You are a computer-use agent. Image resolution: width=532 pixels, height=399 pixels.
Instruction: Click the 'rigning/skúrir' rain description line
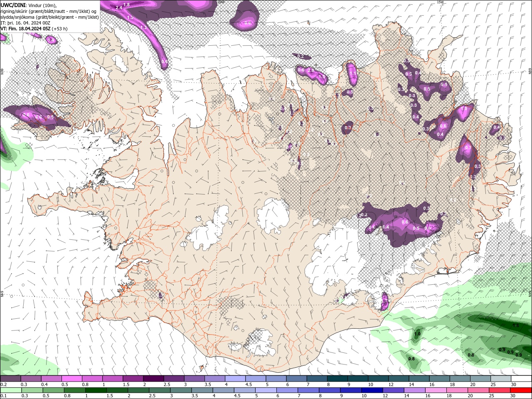tap(49, 11)
